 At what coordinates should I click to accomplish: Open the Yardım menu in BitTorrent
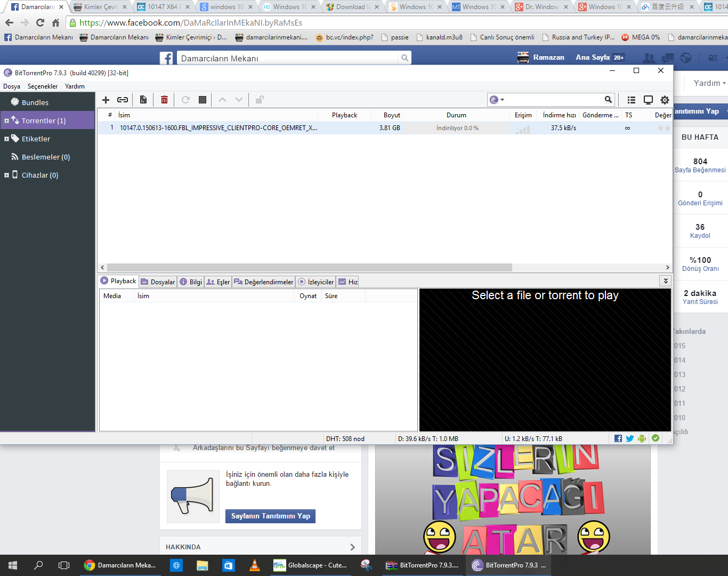pos(75,86)
